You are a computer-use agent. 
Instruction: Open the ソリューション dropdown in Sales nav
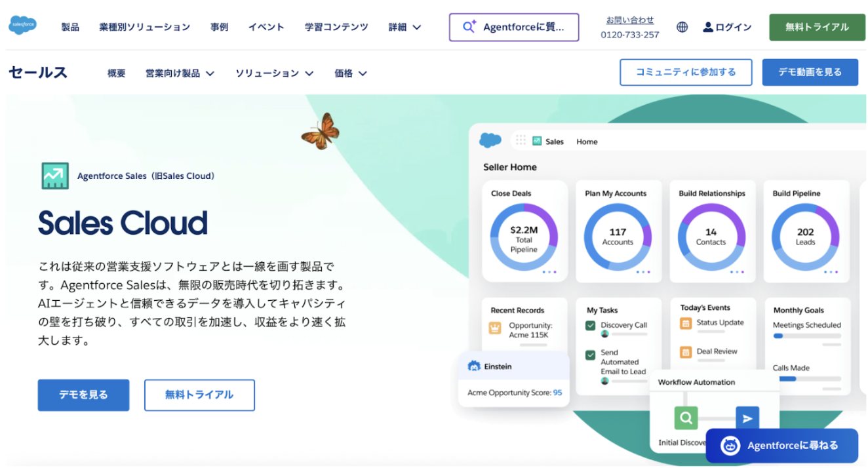[274, 73]
